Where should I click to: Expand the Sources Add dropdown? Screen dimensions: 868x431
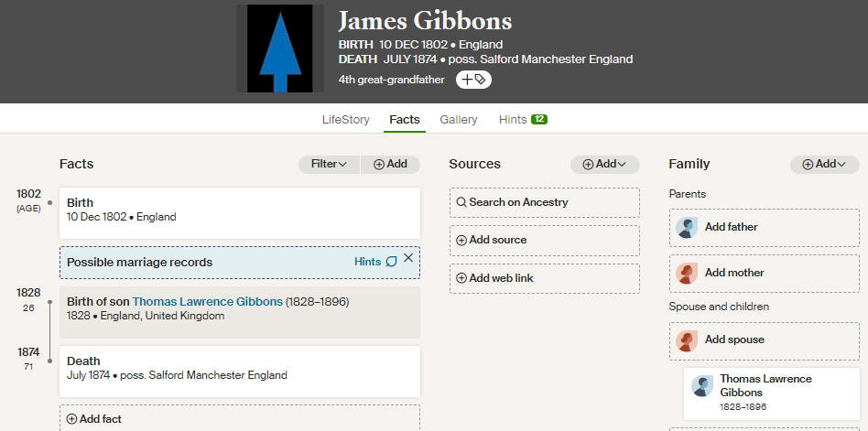(x=605, y=164)
